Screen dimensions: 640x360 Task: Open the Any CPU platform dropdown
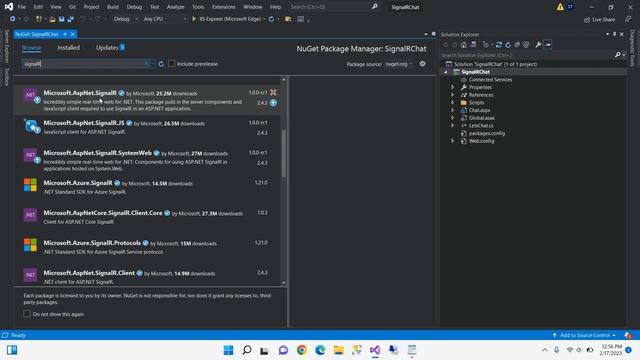pyautogui.click(x=164, y=19)
